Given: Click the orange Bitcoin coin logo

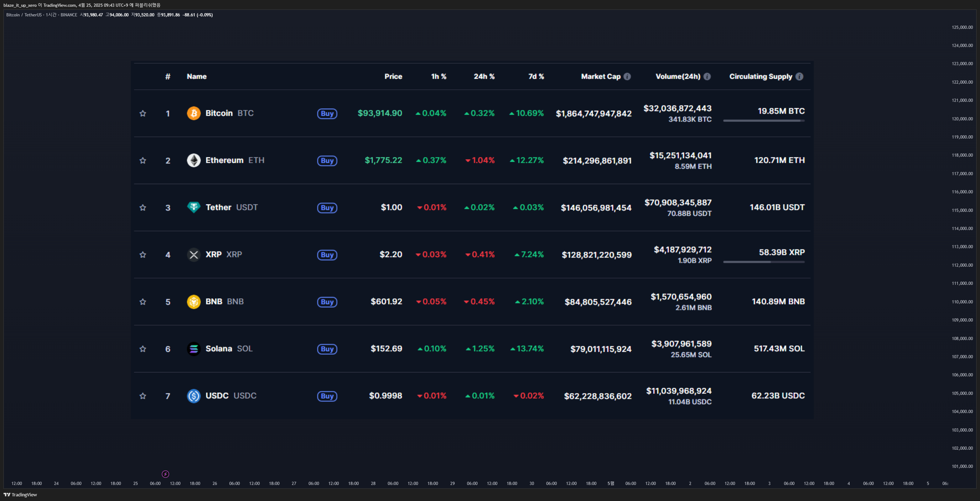Looking at the screenshot, I should point(194,113).
